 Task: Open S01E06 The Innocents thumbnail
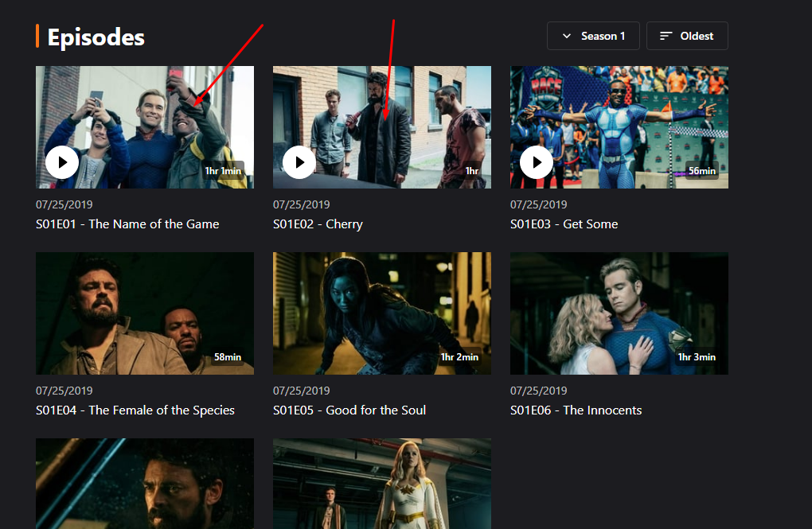(619, 313)
